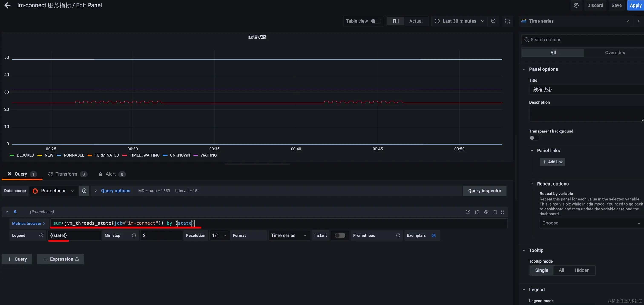This screenshot has height=305, width=644.
Task: Click the back arrow to exit panel editing
Action: pyautogui.click(x=7, y=5)
